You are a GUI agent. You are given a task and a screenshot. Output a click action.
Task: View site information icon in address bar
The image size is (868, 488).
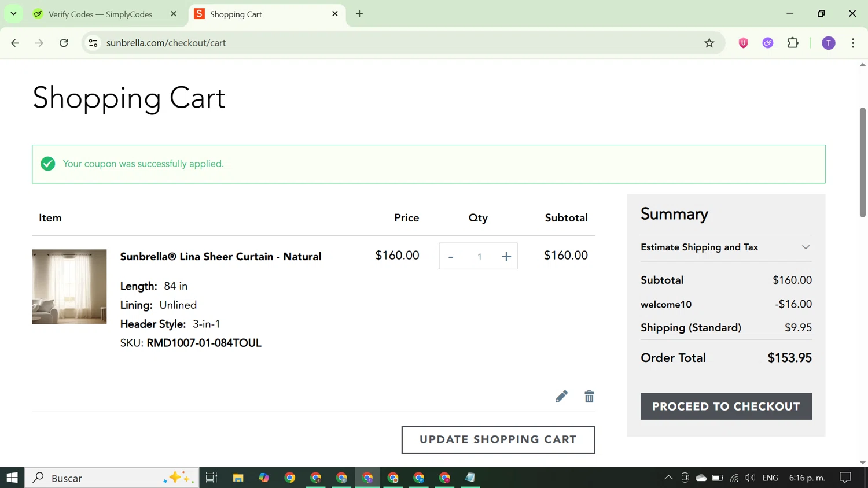pos(93,43)
